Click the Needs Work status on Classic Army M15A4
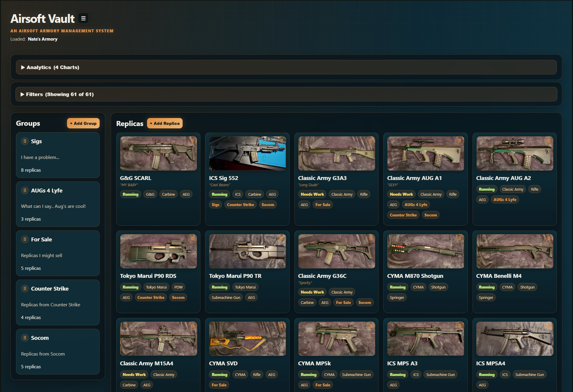This screenshot has width=573, height=392. click(134, 375)
